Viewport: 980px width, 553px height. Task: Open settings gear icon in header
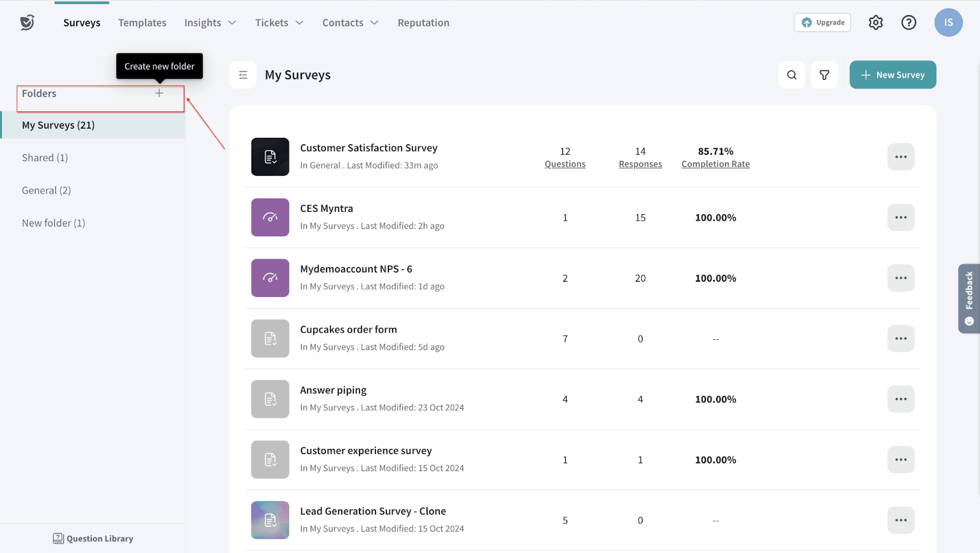pyautogui.click(x=875, y=23)
